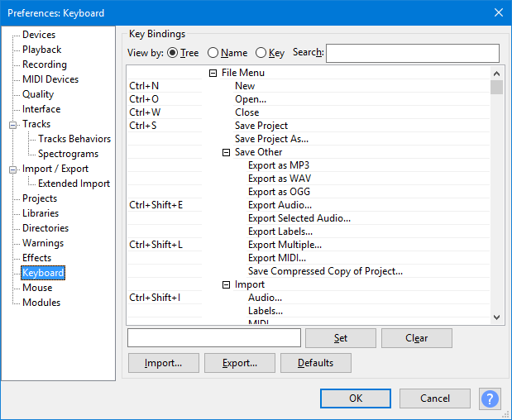This screenshot has height=420, width=512.
Task: Select Keyboard in the sidebar
Action: pyautogui.click(x=43, y=273)
